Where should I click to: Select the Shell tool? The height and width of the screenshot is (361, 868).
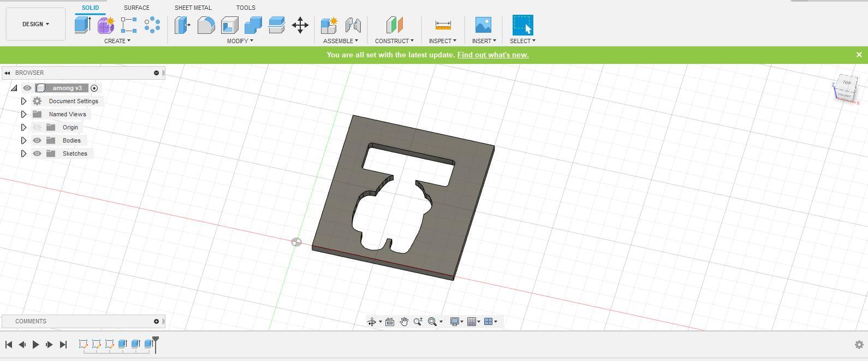pyautogui.click(x=230, y=25)
